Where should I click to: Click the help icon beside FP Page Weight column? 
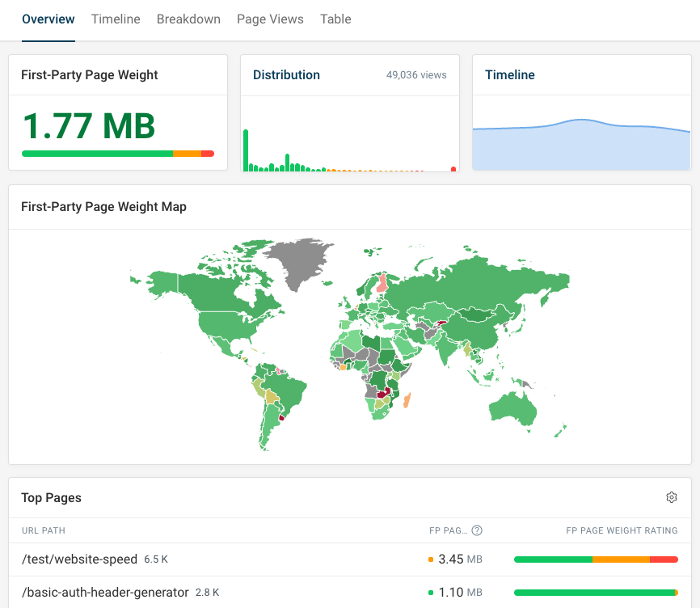click(476, 530)
